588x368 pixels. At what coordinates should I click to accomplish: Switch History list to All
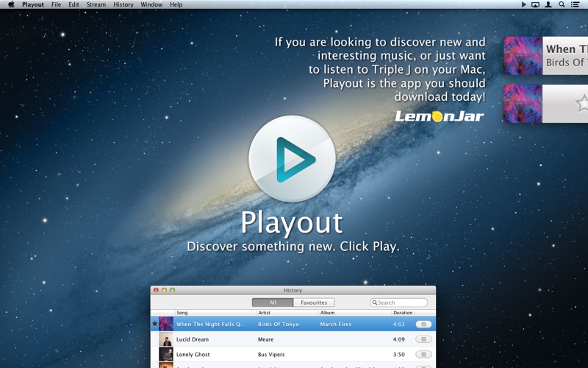(x=273, y=302)
